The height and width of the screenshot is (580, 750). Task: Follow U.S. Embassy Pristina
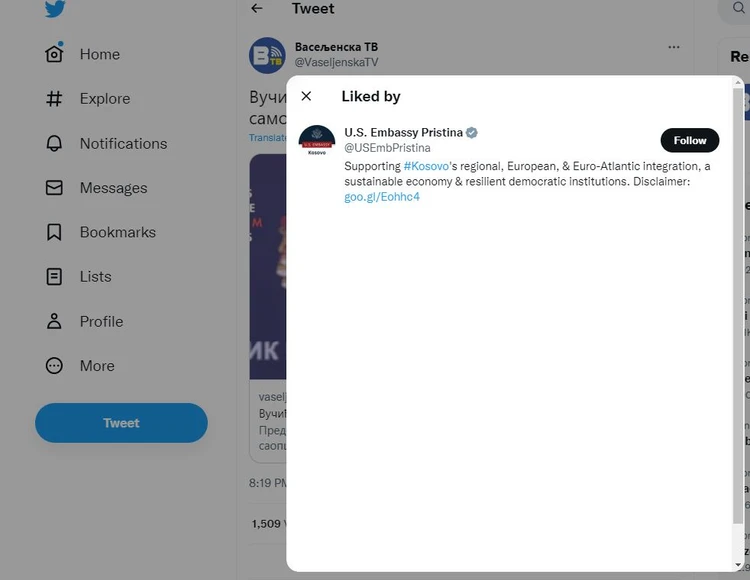tap(690, 140)
